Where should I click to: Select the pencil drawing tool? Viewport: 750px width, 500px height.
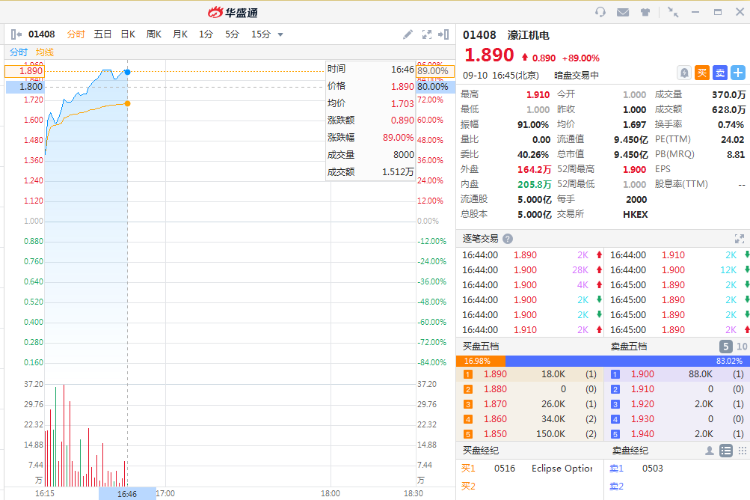[408, 34]
